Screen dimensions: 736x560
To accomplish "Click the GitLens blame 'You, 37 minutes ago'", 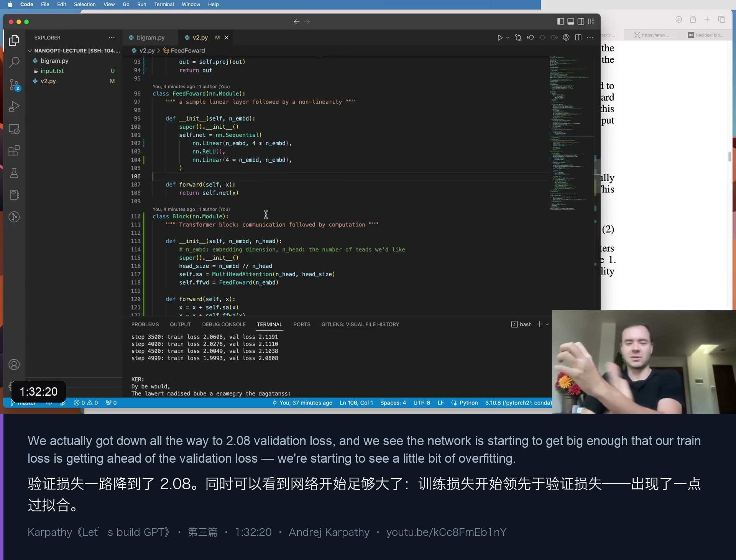I will [302, 403].
